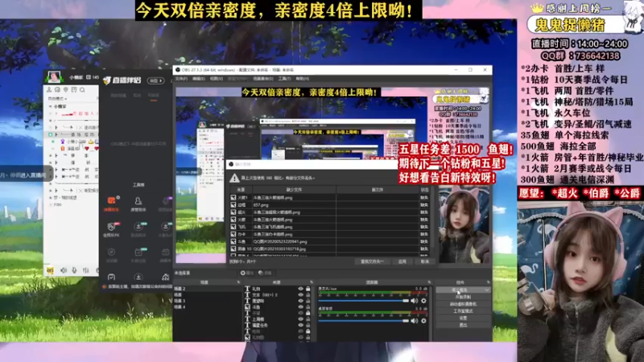Toggle visibility of the 上周榜 source
Image resolution: width=644 pixels, height=362 pixels.
(x=300, y=319)
